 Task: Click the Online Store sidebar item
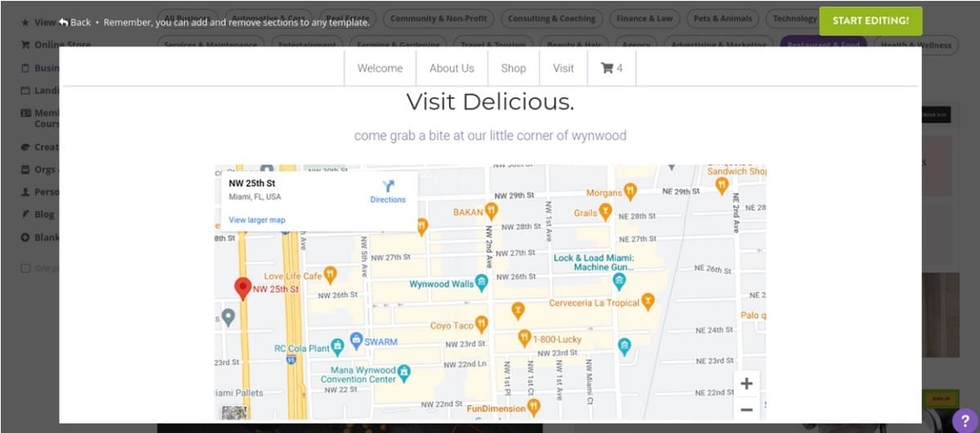[x=56, y=45]
